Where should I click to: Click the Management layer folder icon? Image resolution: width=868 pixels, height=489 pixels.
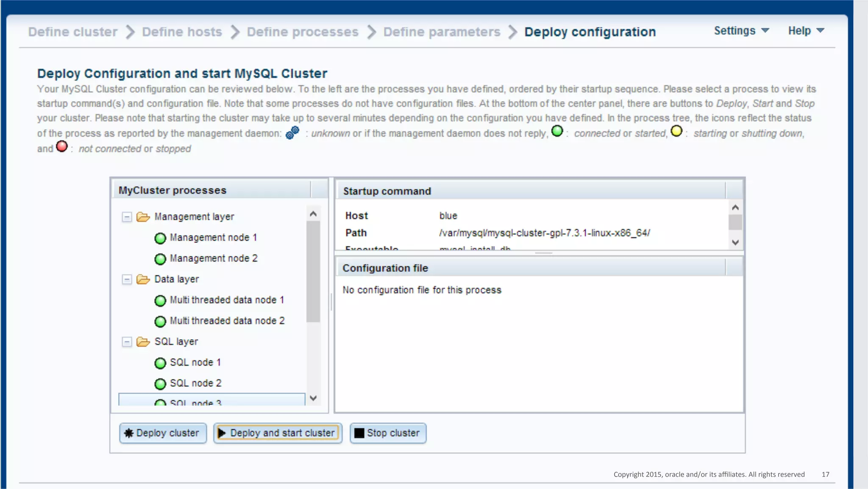[x=143, y=217]
